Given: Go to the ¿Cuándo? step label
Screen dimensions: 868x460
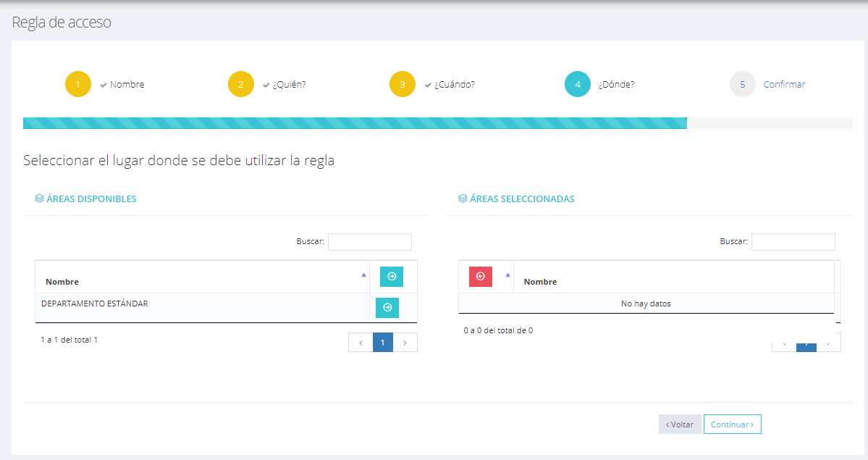Looking at the screenshot, I should coord(455,85).
